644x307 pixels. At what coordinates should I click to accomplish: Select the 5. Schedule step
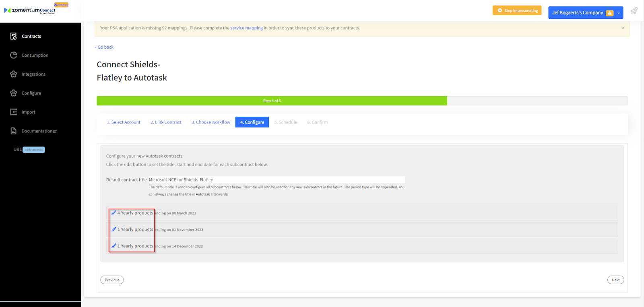click(286, 122)
